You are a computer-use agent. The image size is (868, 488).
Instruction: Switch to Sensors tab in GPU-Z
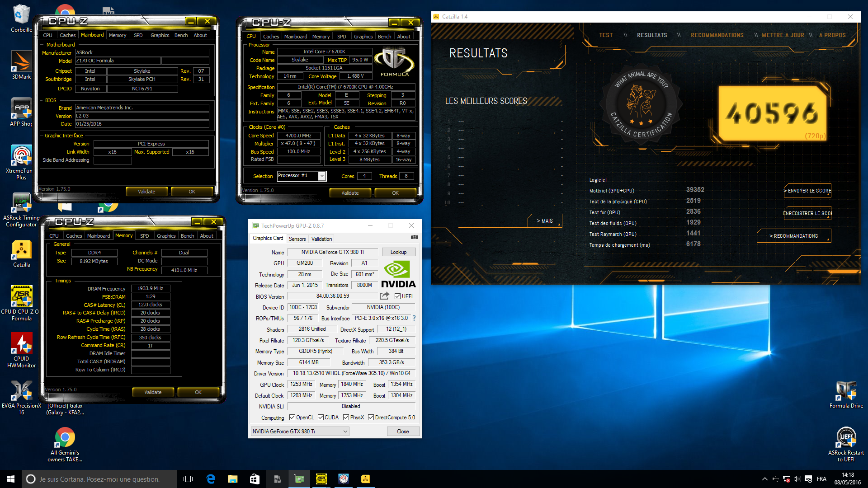pyautogui.click(x=297, y=239)
